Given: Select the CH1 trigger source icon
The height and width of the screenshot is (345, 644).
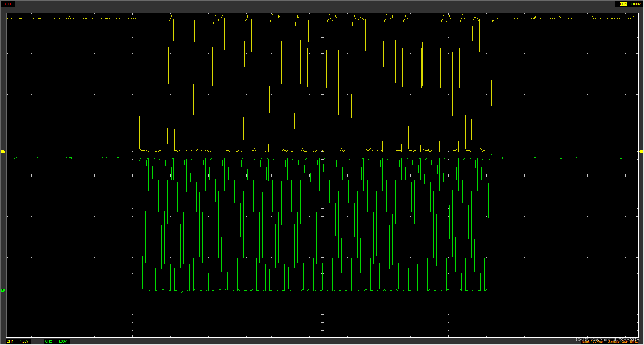Looking at the screenshot, I should click(x=624, y=4).
